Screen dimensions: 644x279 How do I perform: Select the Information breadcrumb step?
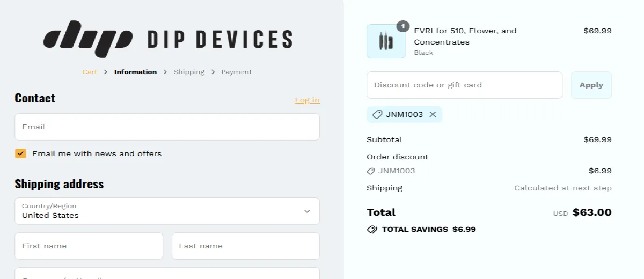tap(135, 72)
